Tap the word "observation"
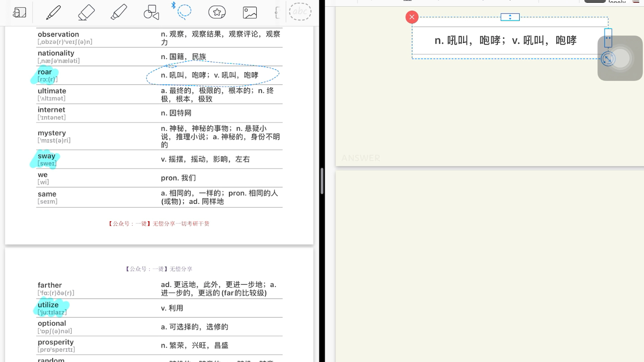The width and height of the screenshot is (644, 362). 58,34
